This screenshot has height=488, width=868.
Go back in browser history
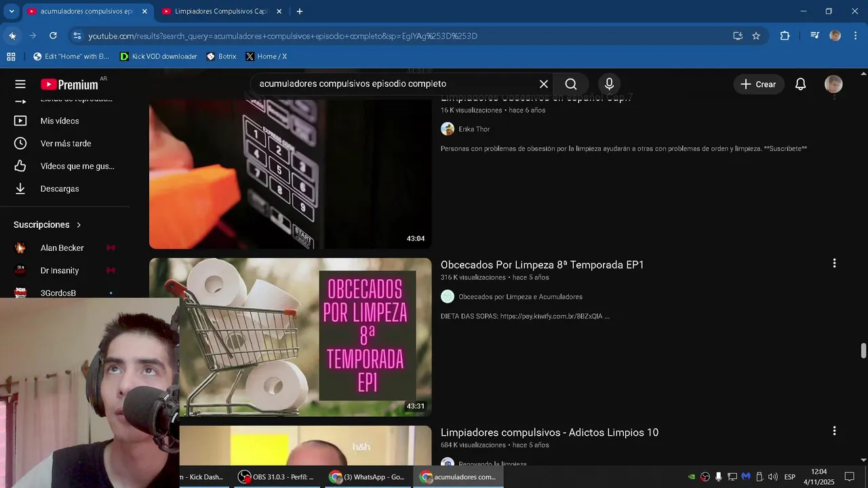12,36
